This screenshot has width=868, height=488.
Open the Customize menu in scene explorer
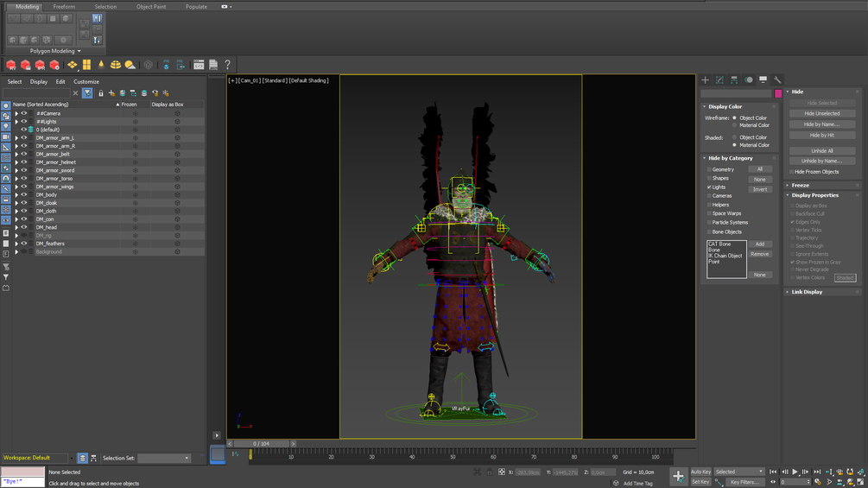click(x=86, y=82)
